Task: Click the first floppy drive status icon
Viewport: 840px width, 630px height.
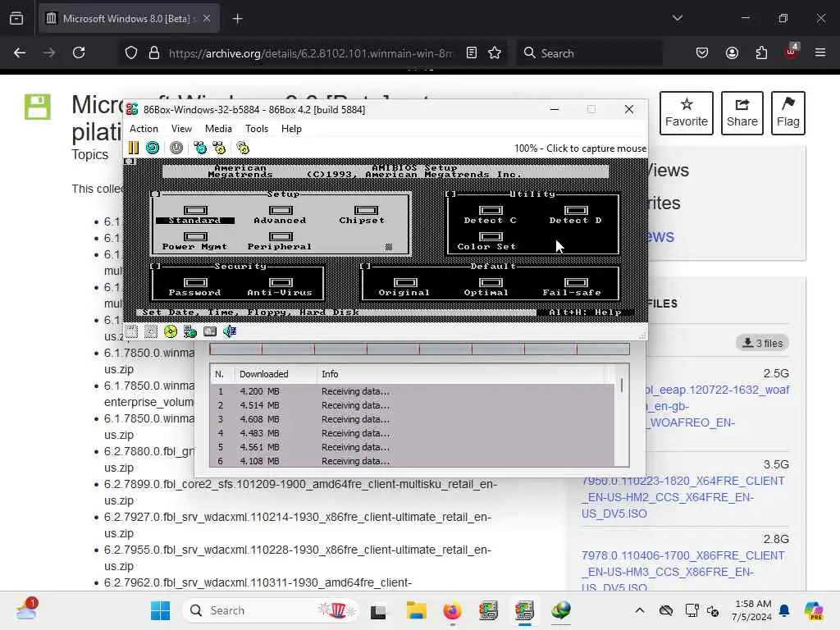Action: click(132, 331)
